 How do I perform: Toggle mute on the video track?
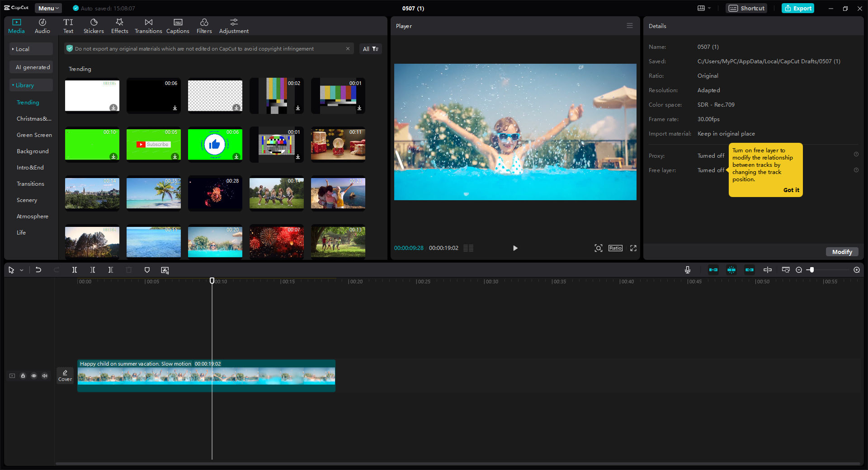44,376
